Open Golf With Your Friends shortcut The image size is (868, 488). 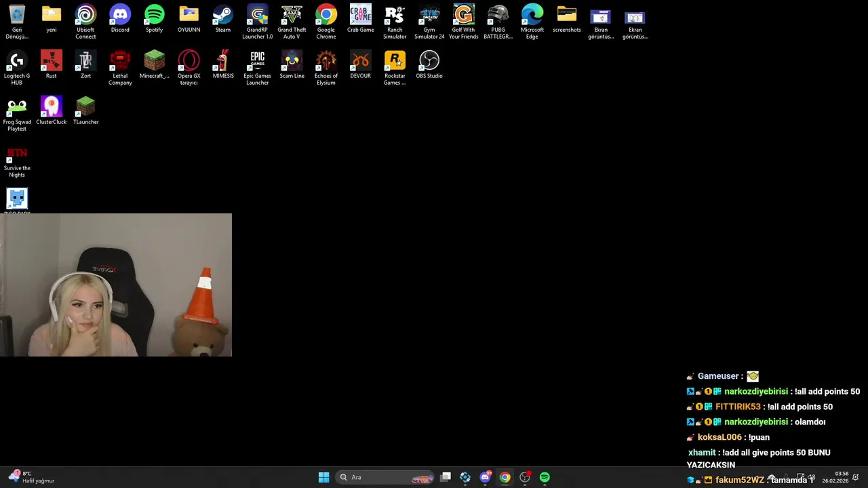[463, 22]
